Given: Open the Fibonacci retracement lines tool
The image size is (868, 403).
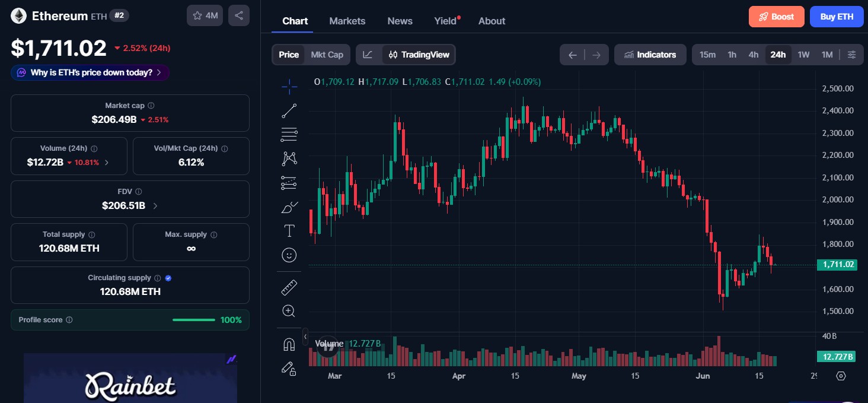Looking at the screenshot, I should click(289, 135).
